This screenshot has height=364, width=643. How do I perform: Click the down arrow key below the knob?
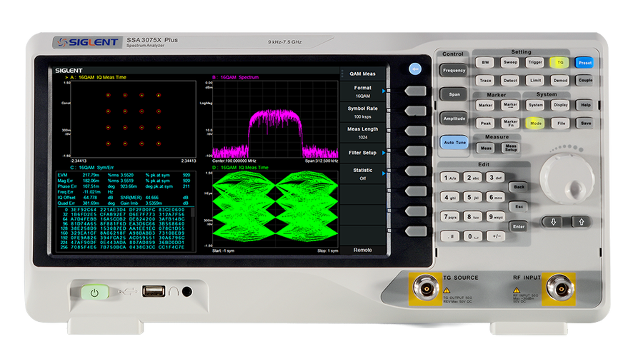pyautogui.click(x=553, y=222)
